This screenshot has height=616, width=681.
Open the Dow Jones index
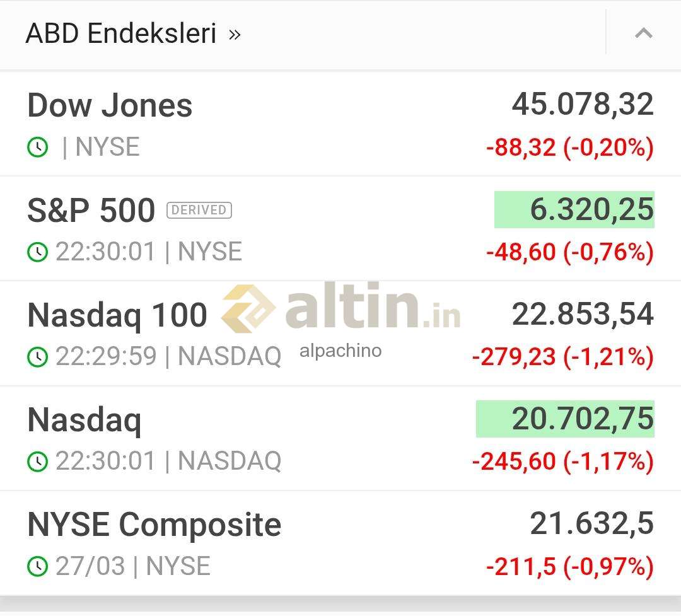click(110, 105)
